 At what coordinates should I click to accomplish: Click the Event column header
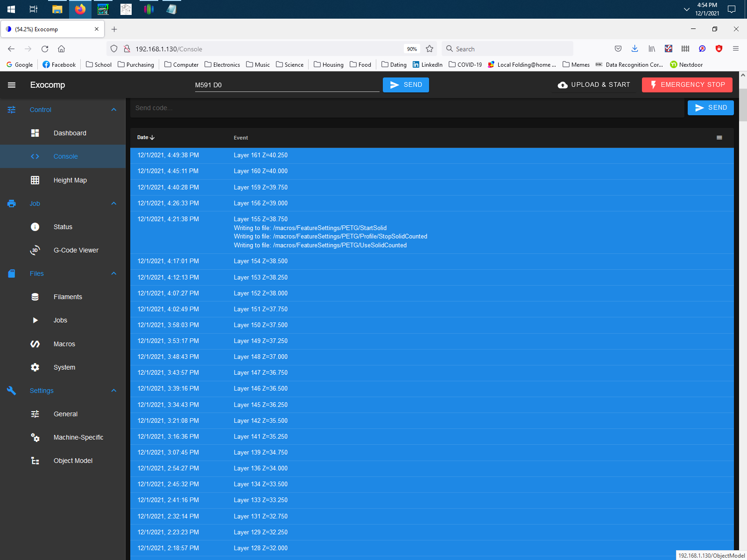point(241,138)
